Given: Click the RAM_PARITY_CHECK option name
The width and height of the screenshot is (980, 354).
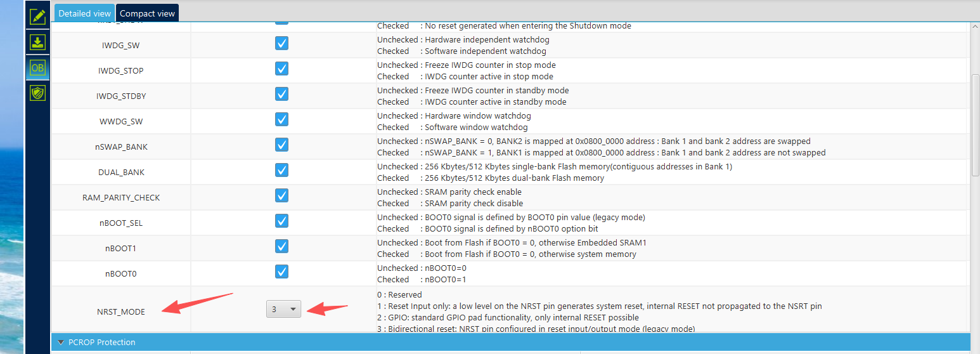Looking at the screenshot, I should point(121,198).
